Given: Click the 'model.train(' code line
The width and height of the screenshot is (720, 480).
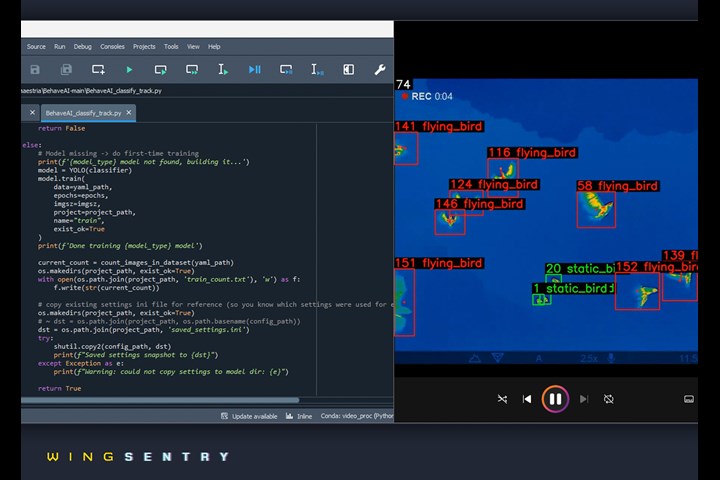Looking at the screenshot, I should 61,179.
